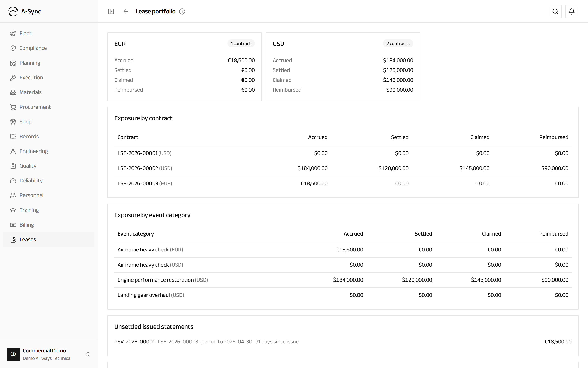
Task: Open contract LSE-2026-00001 (USD) row
Action: [x=343, y=153]
